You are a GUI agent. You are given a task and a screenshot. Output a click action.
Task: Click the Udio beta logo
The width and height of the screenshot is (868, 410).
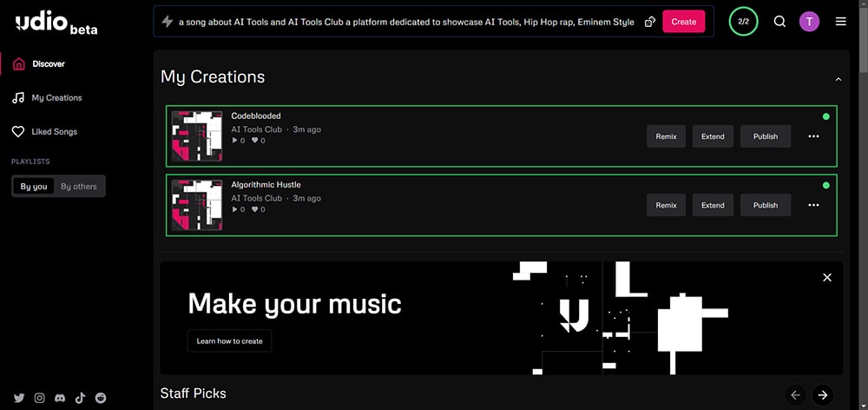(56, 23)
